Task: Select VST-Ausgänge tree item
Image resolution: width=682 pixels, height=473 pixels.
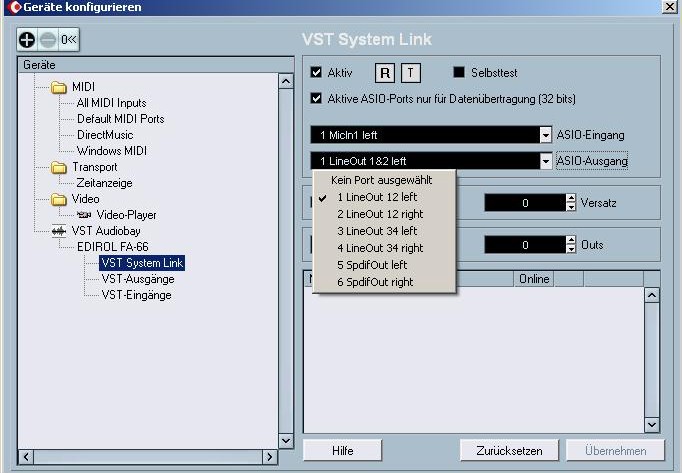Action: click(138, 279)
